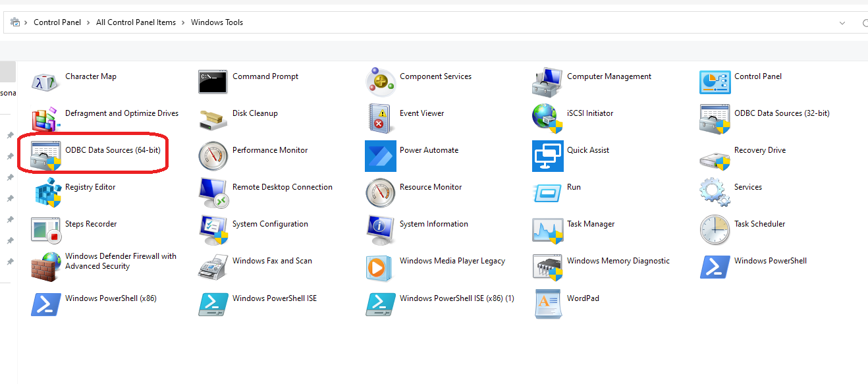Launch the Windows PowerShell icon
This screenshot has height=384, width=868.
click(x=715, y=267)
